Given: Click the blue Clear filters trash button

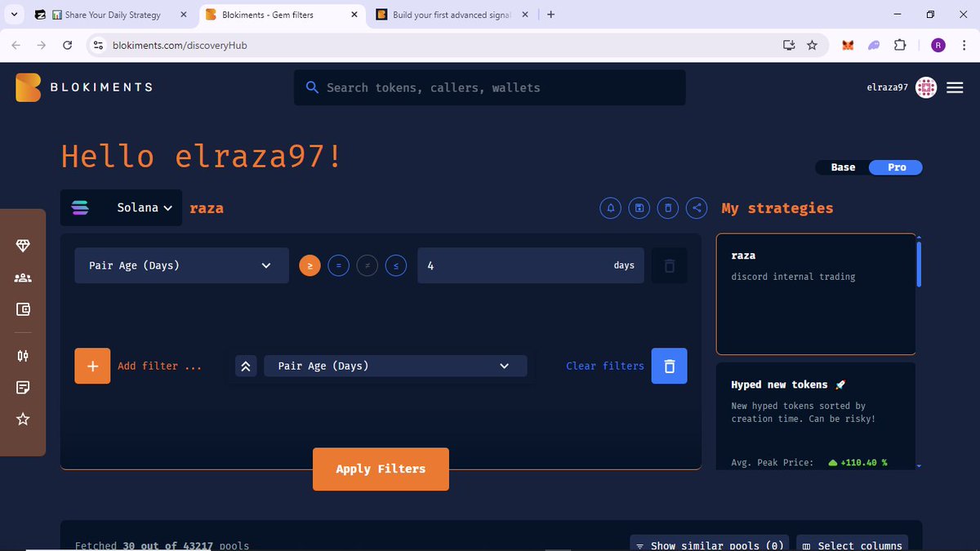Looking at the screenshot, I should pos(669,366).
